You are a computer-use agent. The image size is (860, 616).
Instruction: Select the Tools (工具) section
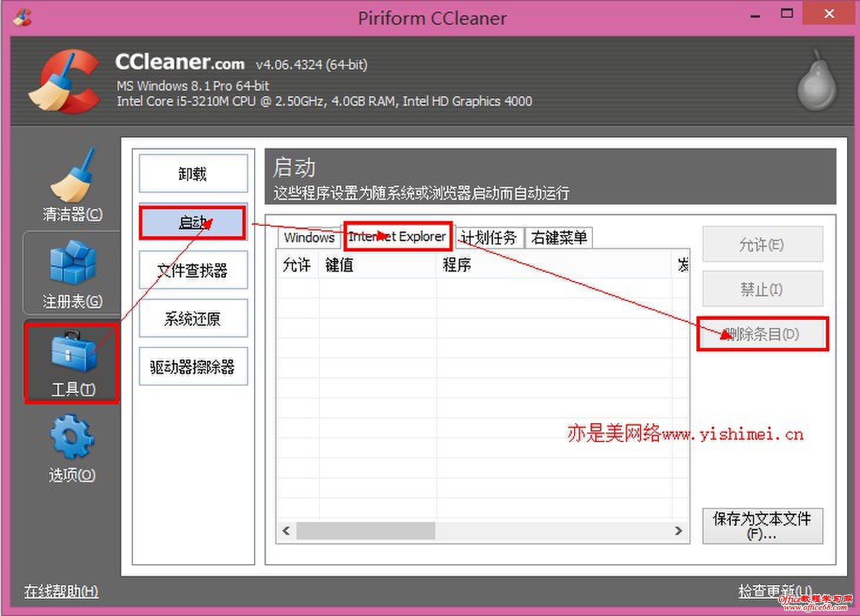[x=71, y=361]
